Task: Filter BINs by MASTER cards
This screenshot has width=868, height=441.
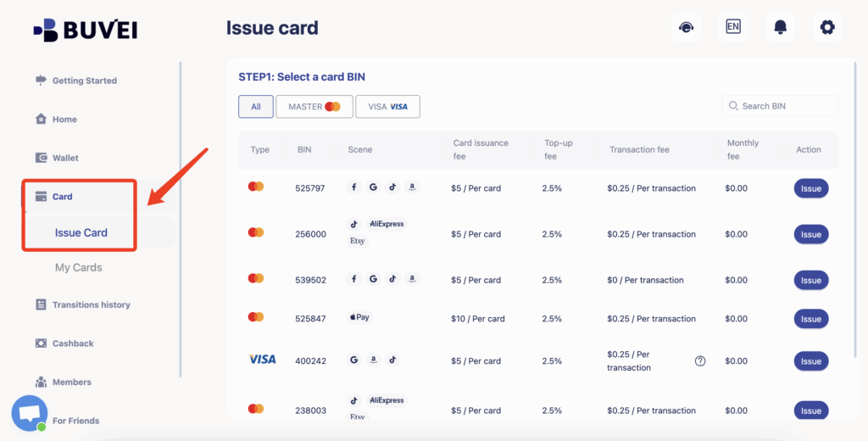Action: pos(314,107)
